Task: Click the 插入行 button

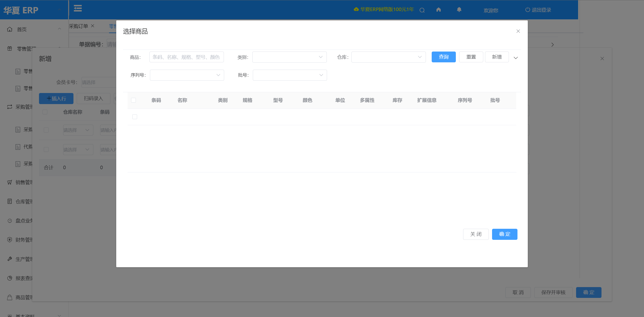Action: tap(56, 99)
